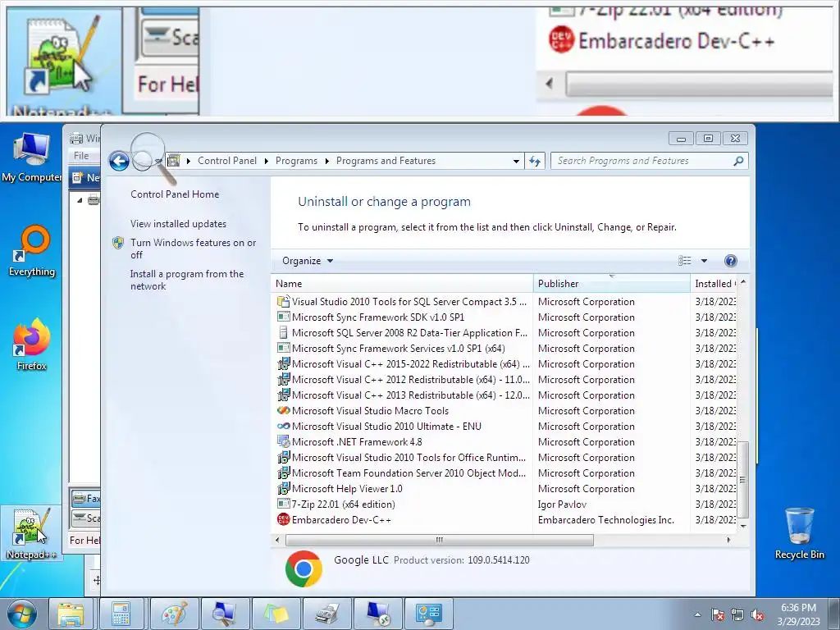Screen dimensions: 840x630
Task: Click Action Center flag in tray
Action: pos(718,614)
